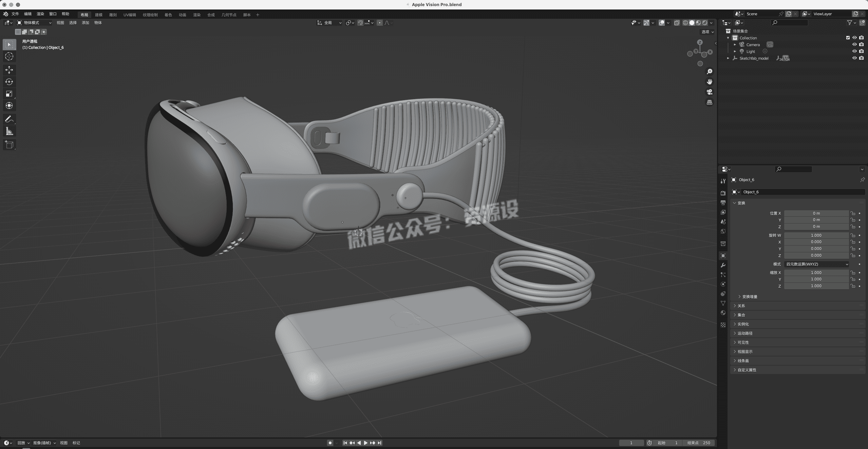Screen dimensions: 868x449
Task: Open the 帮助 menu
Action: tap(65, 14)
